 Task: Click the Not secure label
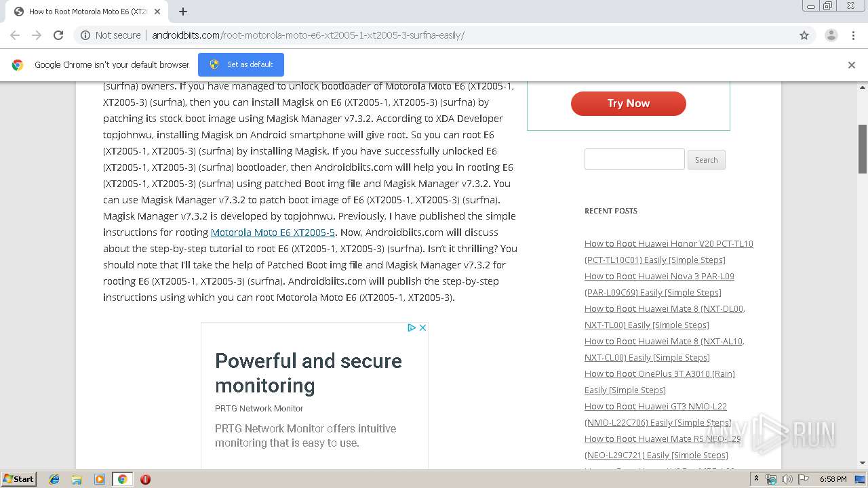tap(118, 35)
